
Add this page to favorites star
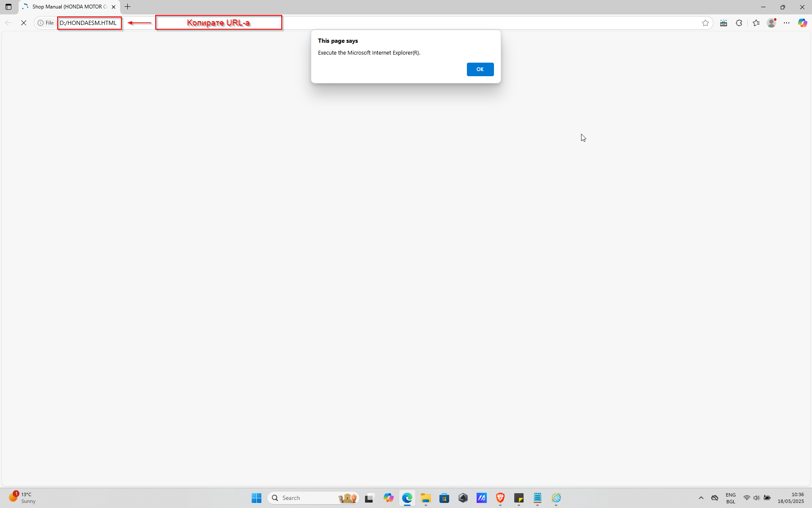705,23
